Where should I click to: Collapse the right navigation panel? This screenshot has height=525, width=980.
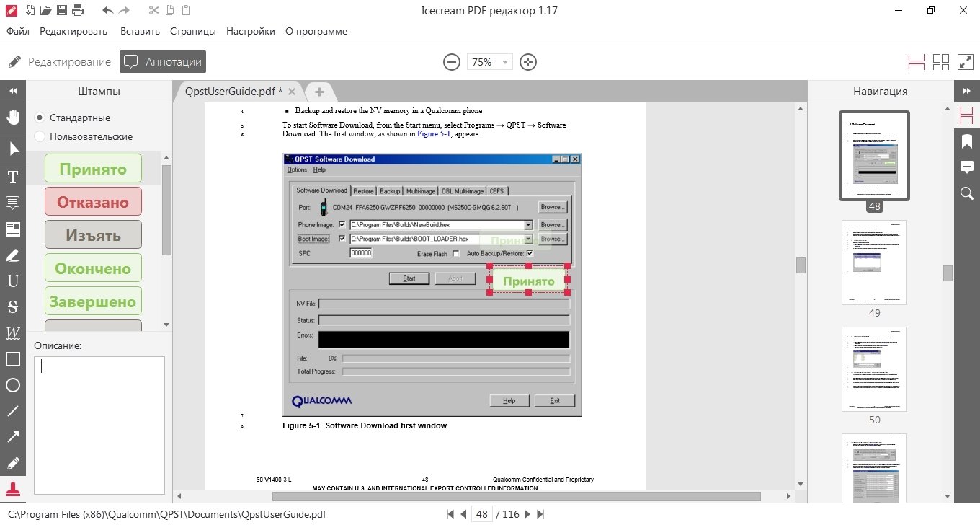tap(967, 92)
